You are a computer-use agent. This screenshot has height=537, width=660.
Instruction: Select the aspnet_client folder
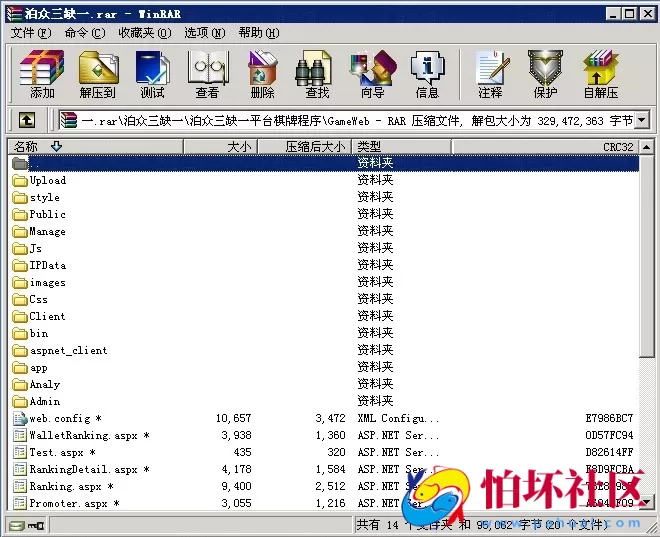click(x=60, y=351)
